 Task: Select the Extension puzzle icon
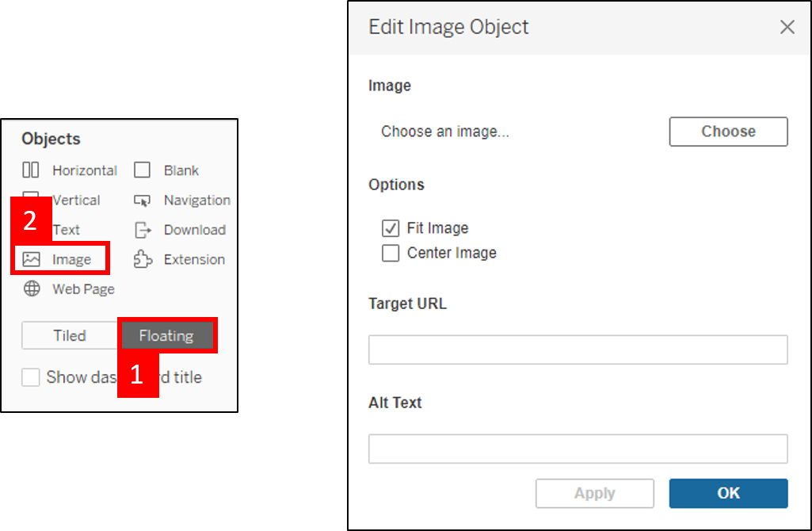coord(142,259)
